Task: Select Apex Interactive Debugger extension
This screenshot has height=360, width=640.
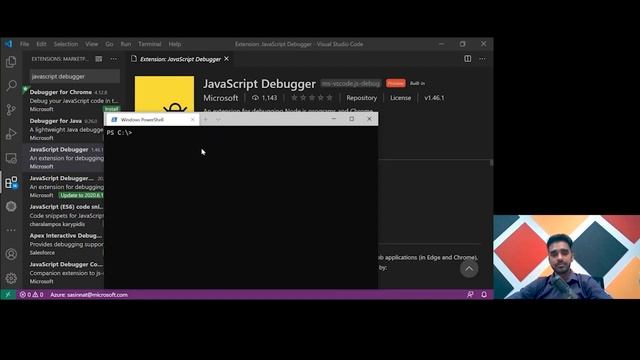Action: tap(64, 244)
